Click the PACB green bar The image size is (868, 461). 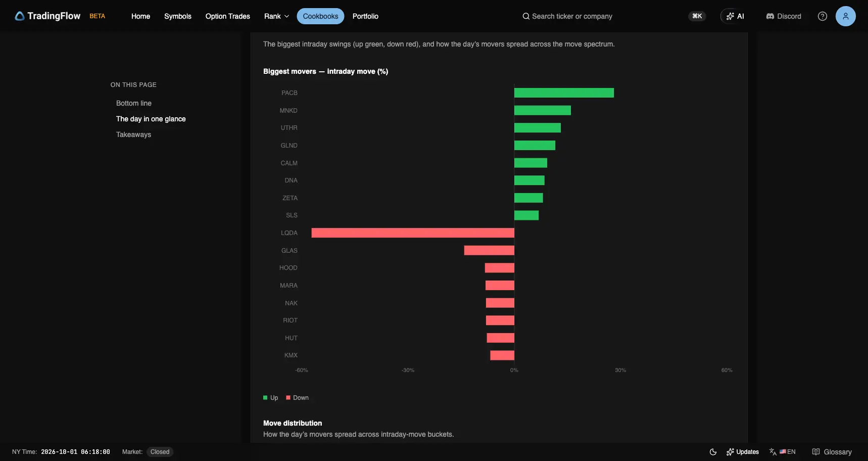pyautogui.click(x=564, y=93)
